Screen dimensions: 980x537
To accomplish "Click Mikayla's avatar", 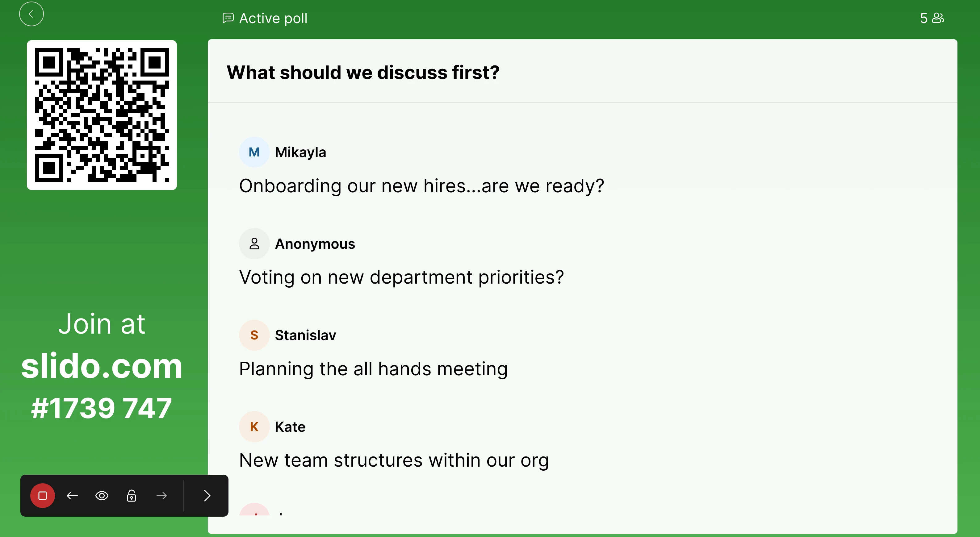I will [x=254, y=152].
